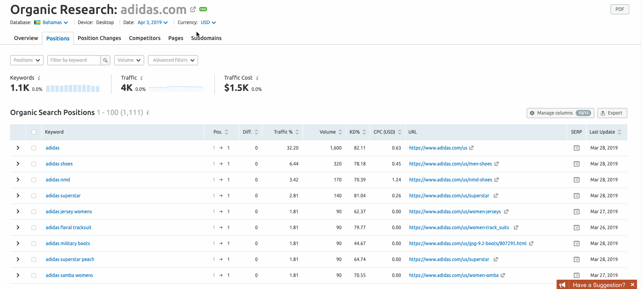The width and height of the screenshot is (644, 289).
Task: Open the Competitors tab
Action: point(145,38)
